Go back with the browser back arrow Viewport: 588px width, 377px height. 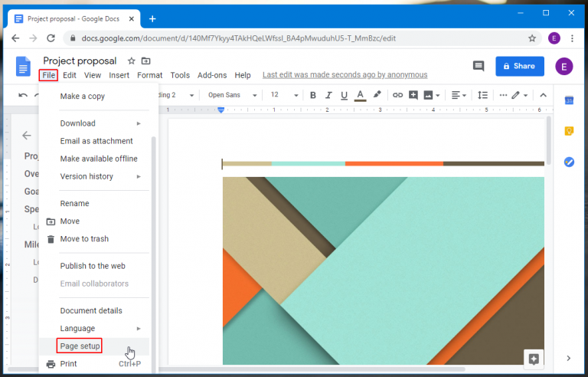[x=15, y=38]
